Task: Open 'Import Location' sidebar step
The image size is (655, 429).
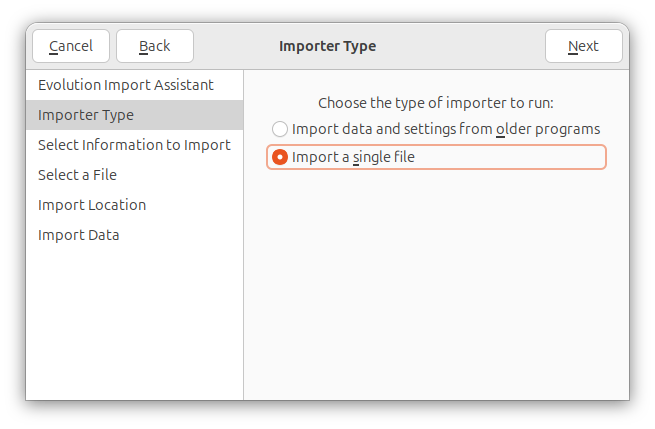Action: tap(135, 205)
